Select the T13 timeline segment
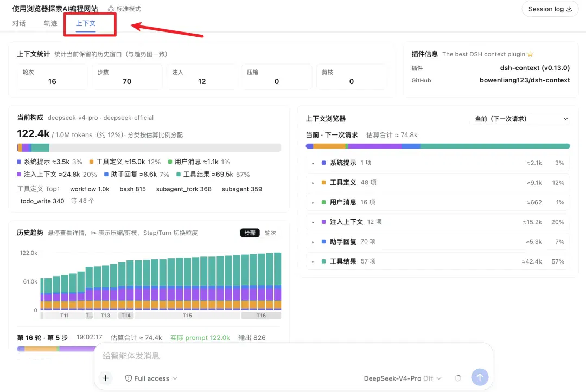586x392 pixels. 105,316
